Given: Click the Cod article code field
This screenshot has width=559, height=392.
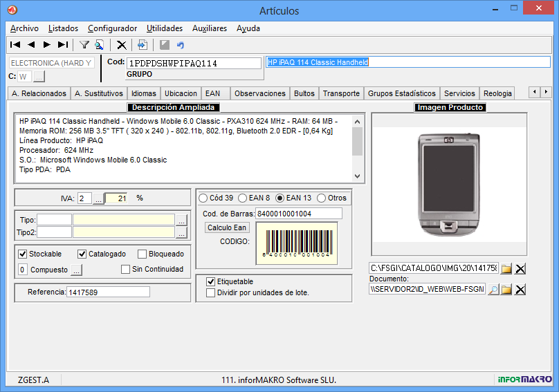Looking at the screenshot, I should tap(194, 63).
